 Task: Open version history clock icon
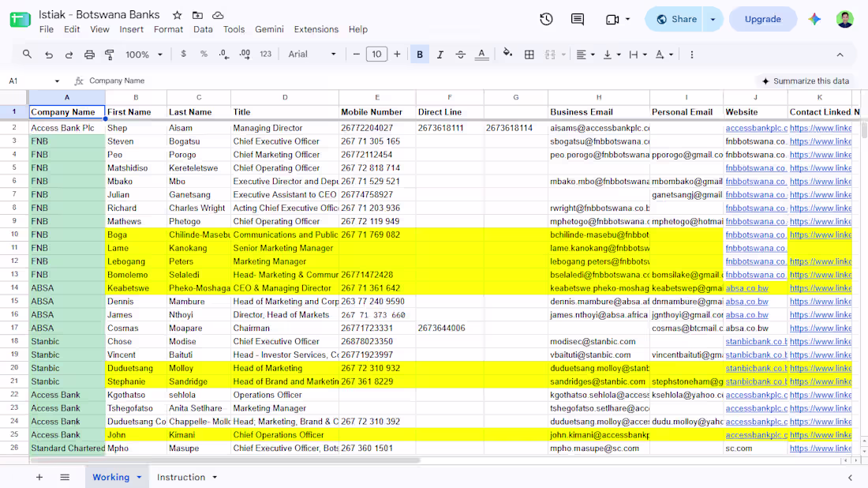click(546, 19)
